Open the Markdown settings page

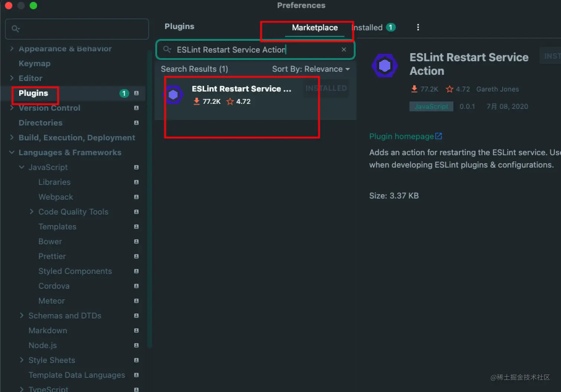48,330
